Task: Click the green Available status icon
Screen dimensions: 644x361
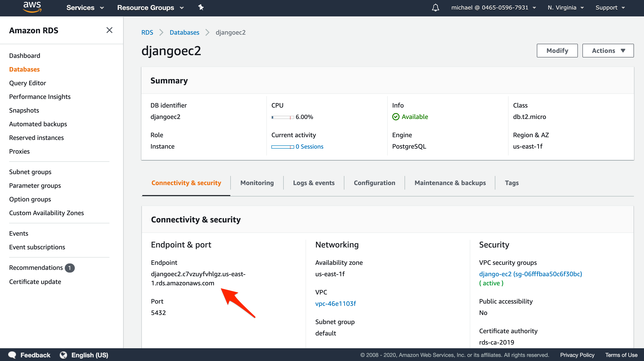Action: [395, 117]
